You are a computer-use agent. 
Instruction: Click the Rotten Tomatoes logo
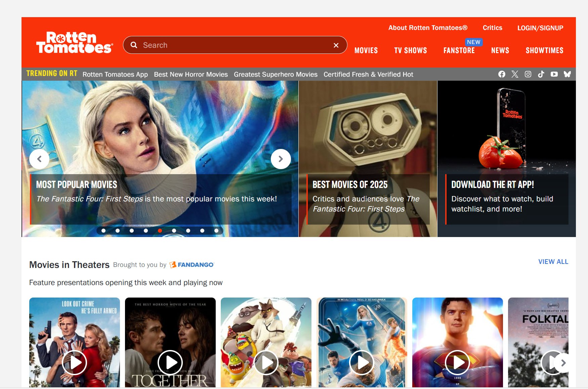pos(75,43)
